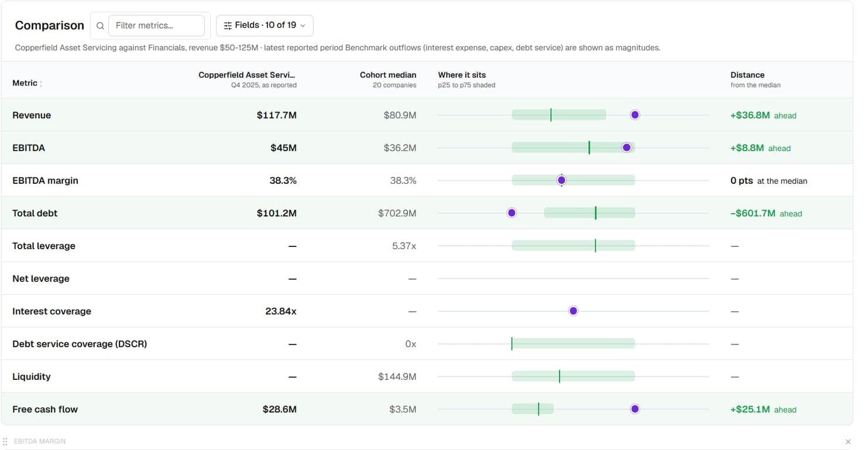Click the $702.9M cohort median value
The image size is (868, 450).
point(397,214)
